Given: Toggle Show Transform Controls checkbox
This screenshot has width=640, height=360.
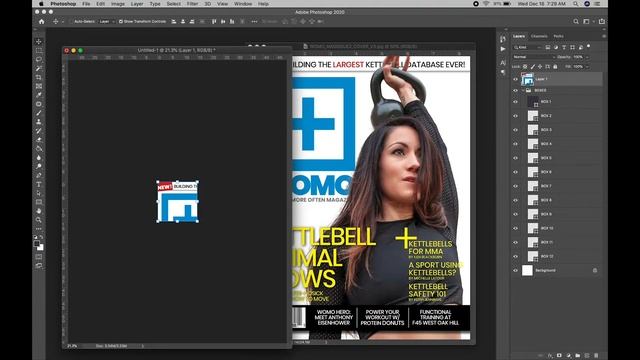Looking at the screenshot, I should [x=120, y=22].
